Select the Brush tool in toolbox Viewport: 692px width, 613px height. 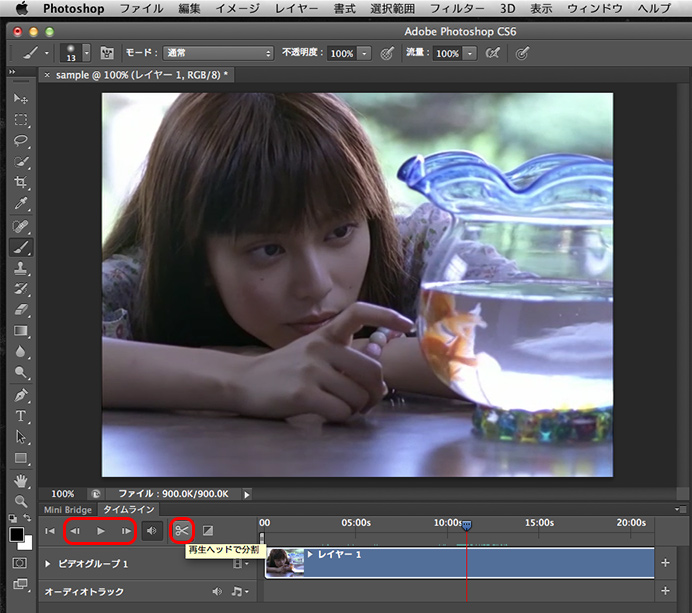[20, 247]
